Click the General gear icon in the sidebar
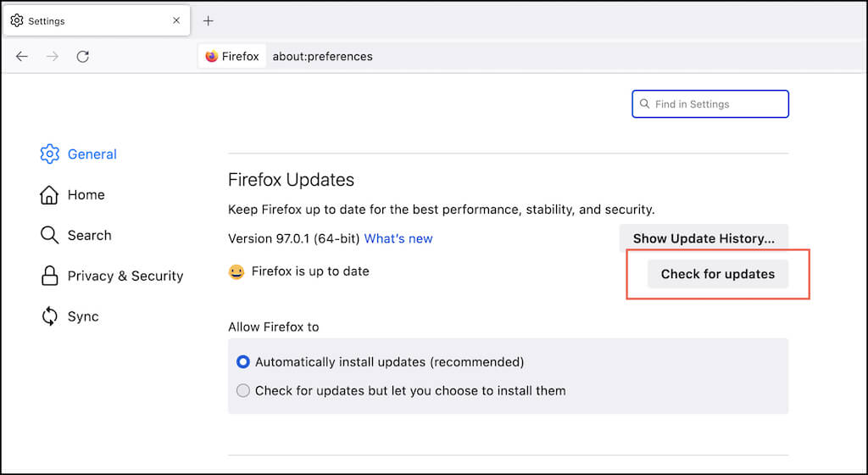 pyautogui.click(x=50, y=154)
